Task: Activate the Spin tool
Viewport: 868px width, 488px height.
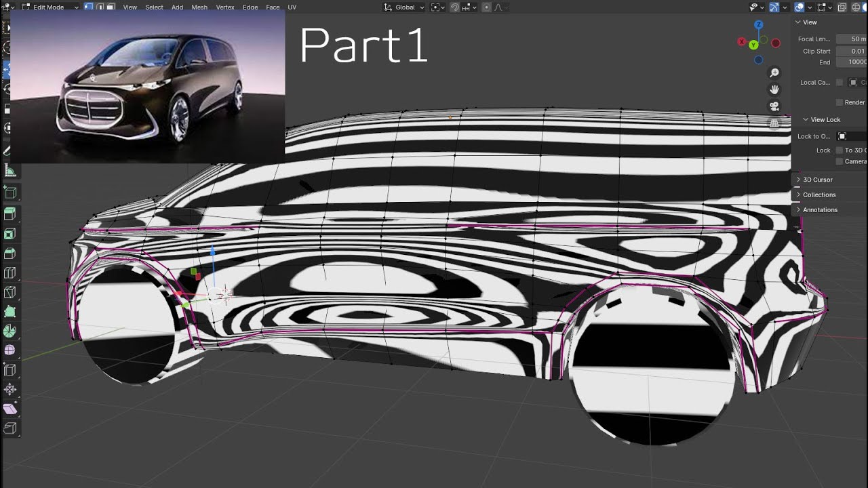Action: tap(10, 332)
